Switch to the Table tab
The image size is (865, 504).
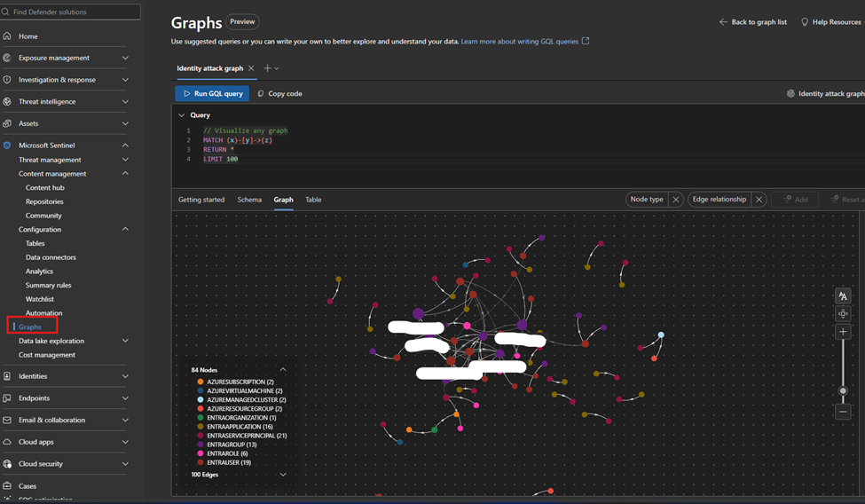coord(313,200)
